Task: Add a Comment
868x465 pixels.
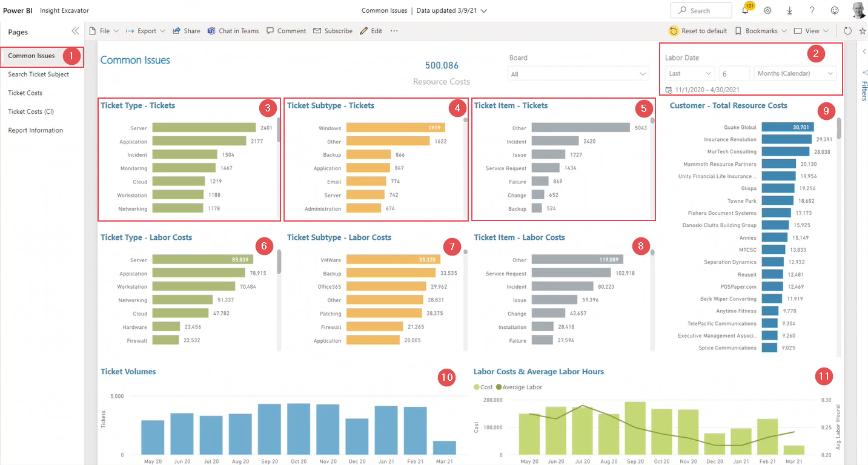Action: pos(287,31)
